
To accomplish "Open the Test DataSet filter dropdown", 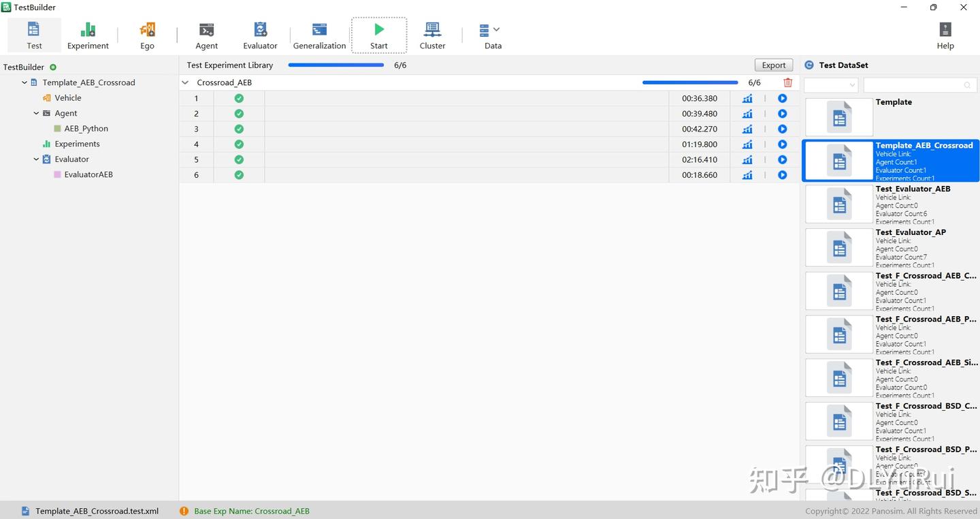I will click(831, 85).
